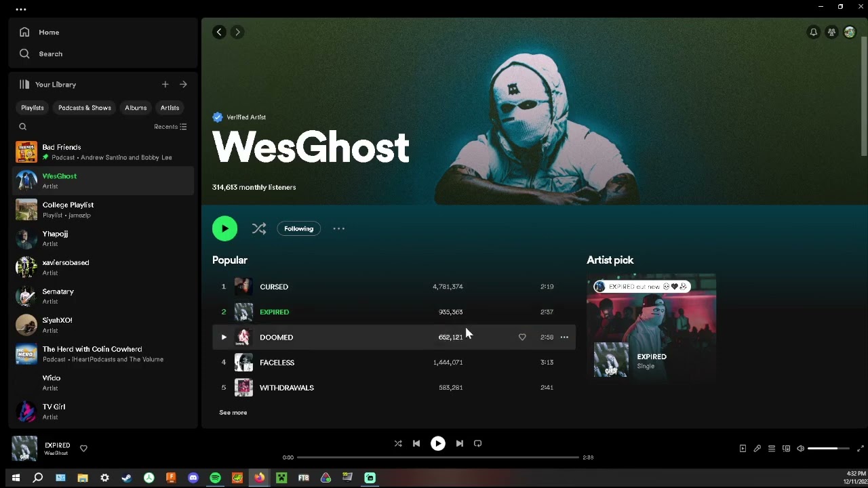Create a new playlist with plus icon
868x488 pixels.
click(165, 85)
